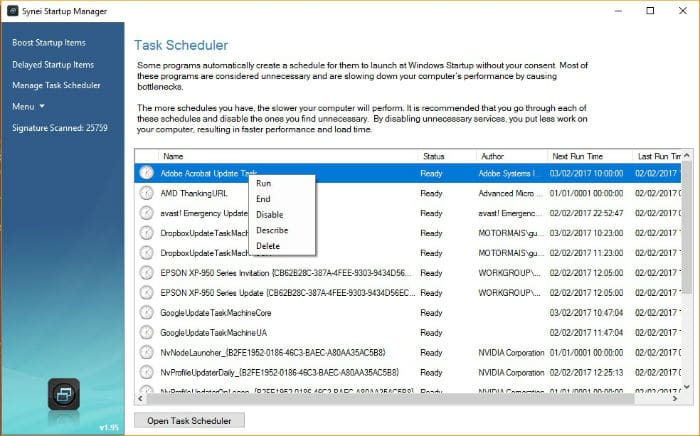
Task: Sort the list by Author column header
Action: tap(512, 156)
